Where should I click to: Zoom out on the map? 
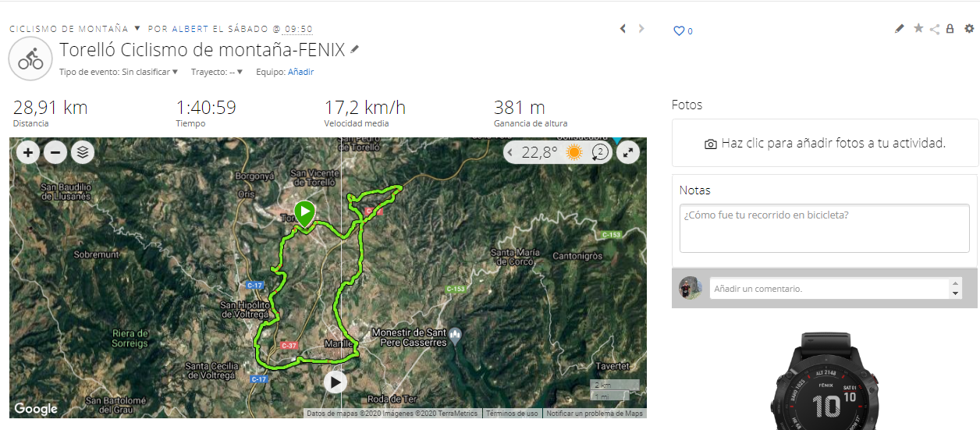point(55,152)
